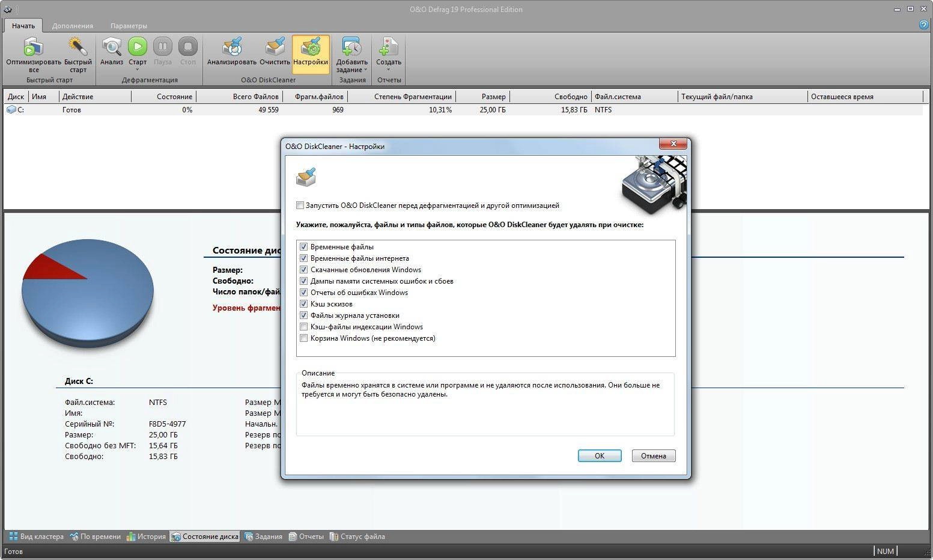Click the Оптимизировать все icon
Viewport: 933px width, 560px height.
33,47
